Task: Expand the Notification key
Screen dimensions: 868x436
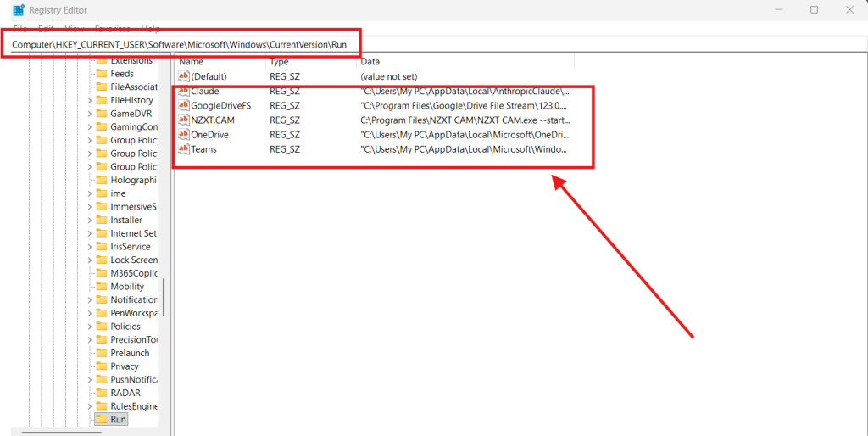Action: pyautogui.click(x=90, y=299)
